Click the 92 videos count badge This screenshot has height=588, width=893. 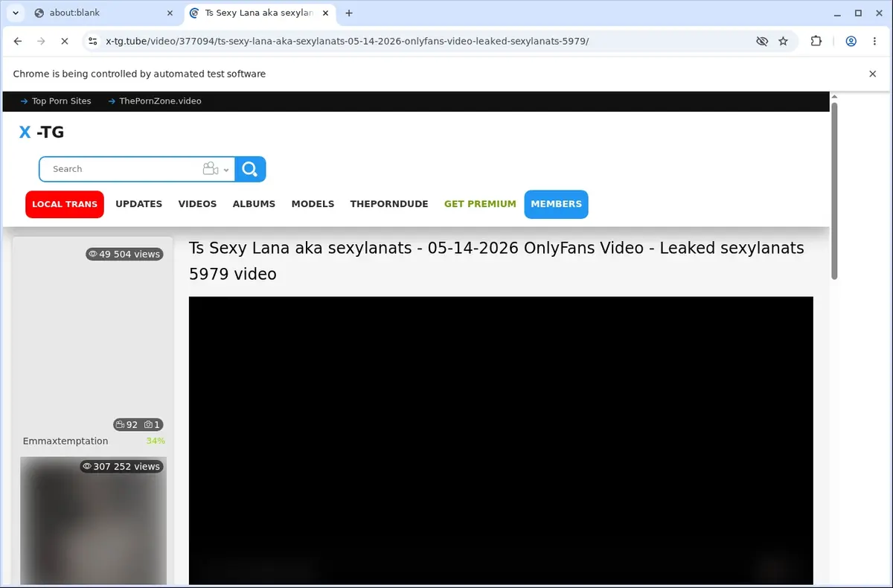point(127,425)
